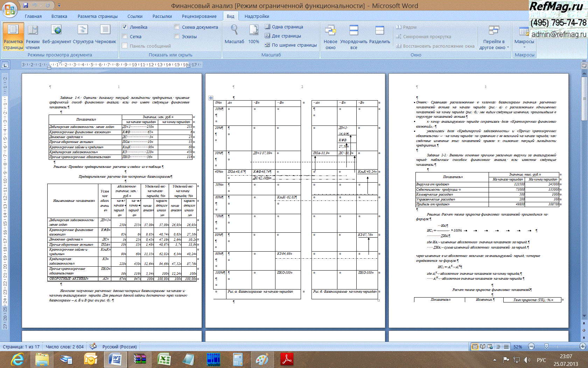Open the Zoom (Масштаб) dialog

click(234, 34)
